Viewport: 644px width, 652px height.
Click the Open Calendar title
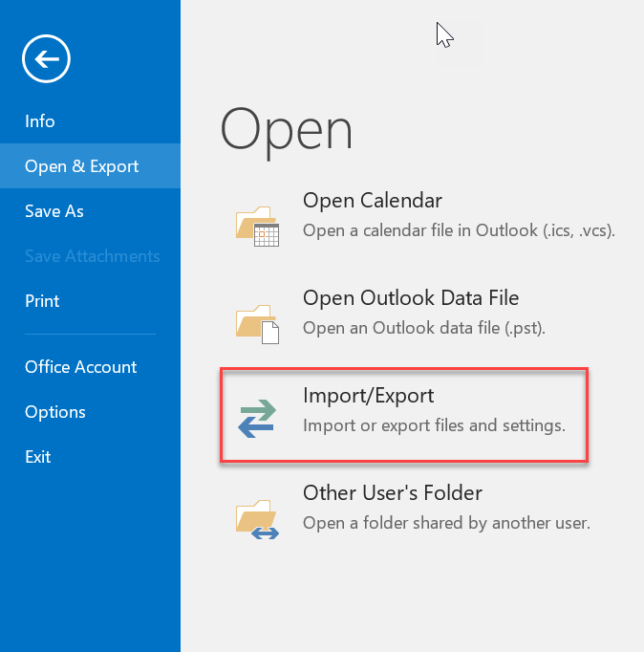[373, 201]
